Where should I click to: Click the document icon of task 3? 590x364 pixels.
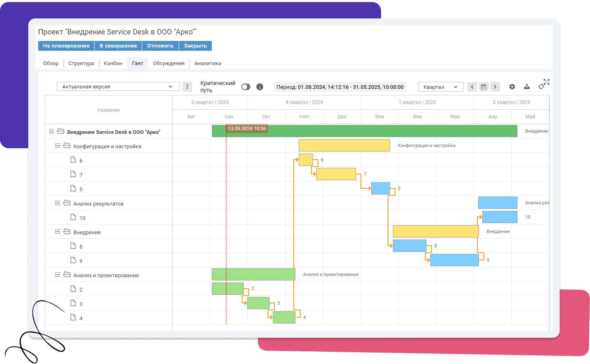73,303
